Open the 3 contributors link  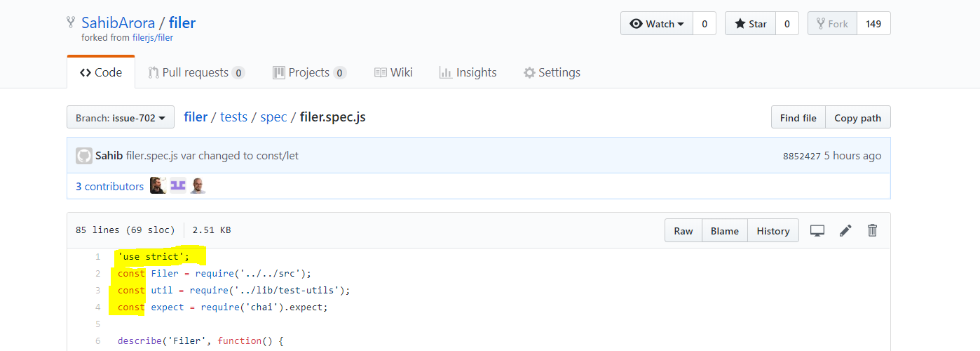[x=109, y=186]
